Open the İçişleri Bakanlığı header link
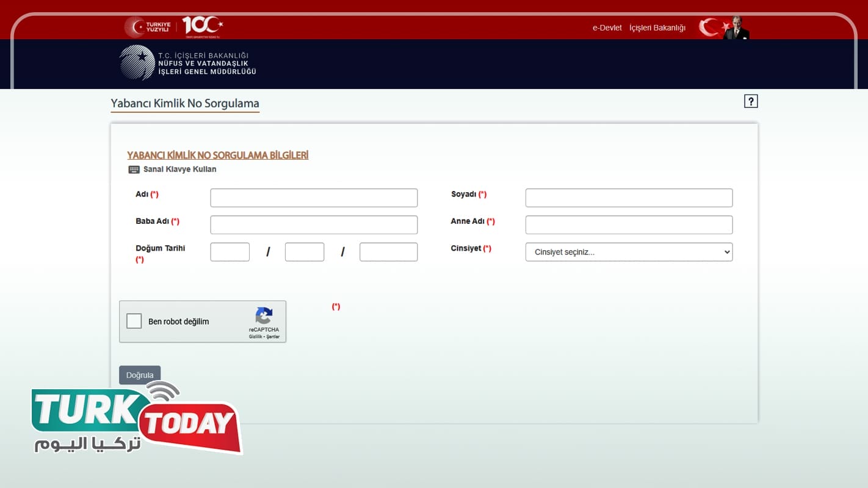868x488 pixels. pos(657,28)
